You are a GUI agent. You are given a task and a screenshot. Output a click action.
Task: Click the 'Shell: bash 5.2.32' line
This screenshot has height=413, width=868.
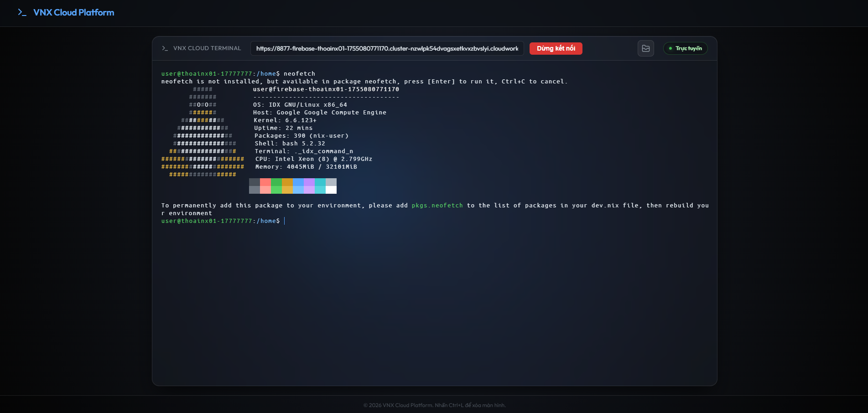click(x=290, y=143)
